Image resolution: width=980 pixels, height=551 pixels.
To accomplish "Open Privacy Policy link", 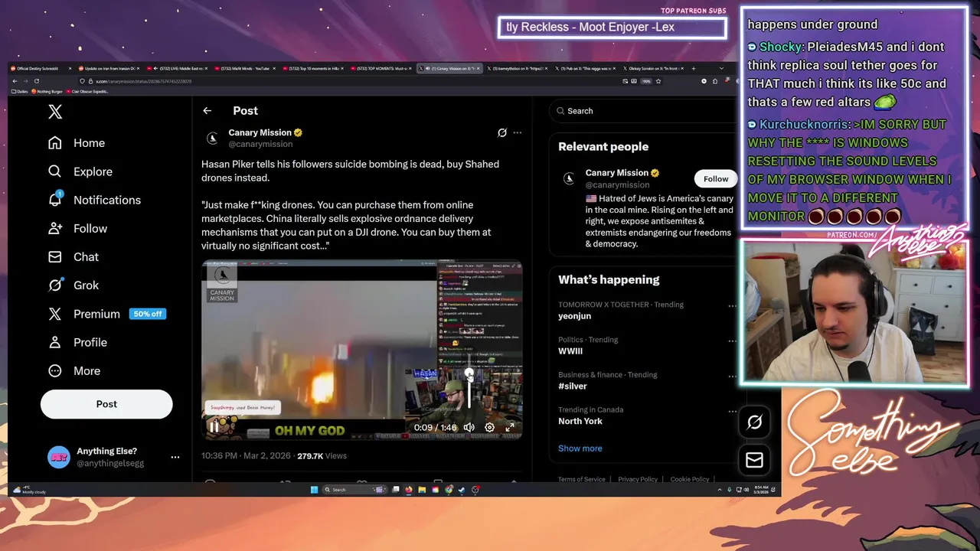I will click(638, 479).
